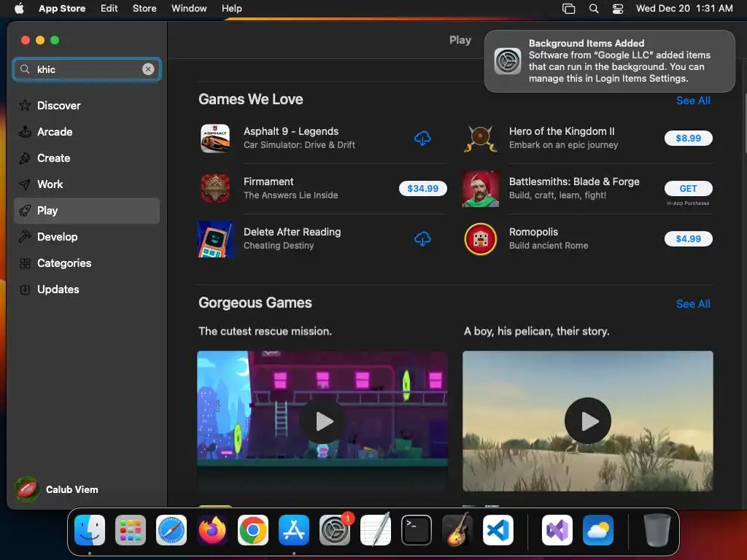Viewport: 747px width, 560px height.
Task: Select Create in the sidebar
Action: coord(87,157)
